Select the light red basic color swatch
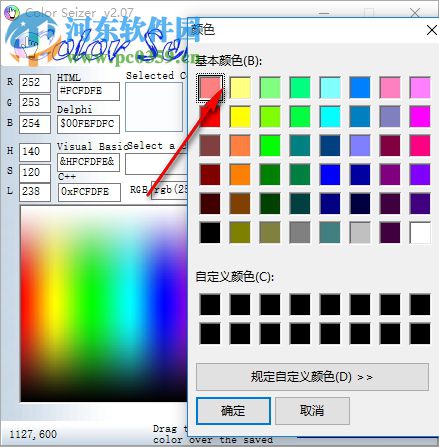This screenshot has width=439, height=447. pyautogui.click(x=210, y=88)
